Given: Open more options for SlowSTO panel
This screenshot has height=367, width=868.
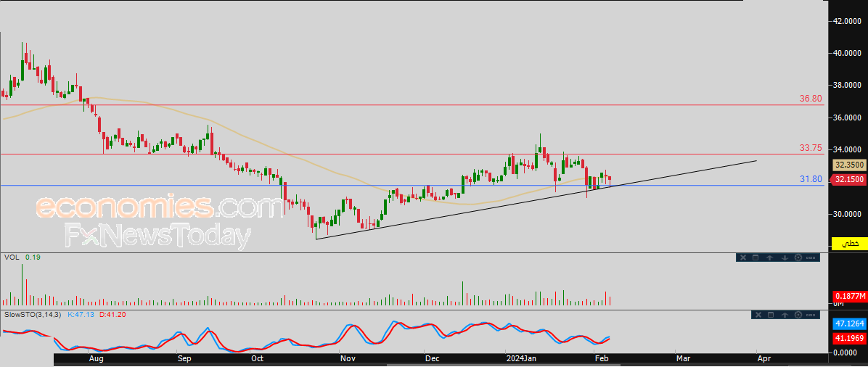Looking at the screenshot, I should pyautogui.click(x=811, y=315).
